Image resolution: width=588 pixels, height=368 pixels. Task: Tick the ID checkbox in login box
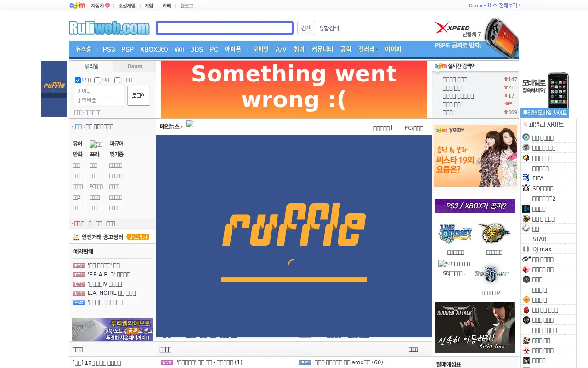pyautogui.click(x=97, y=80)
